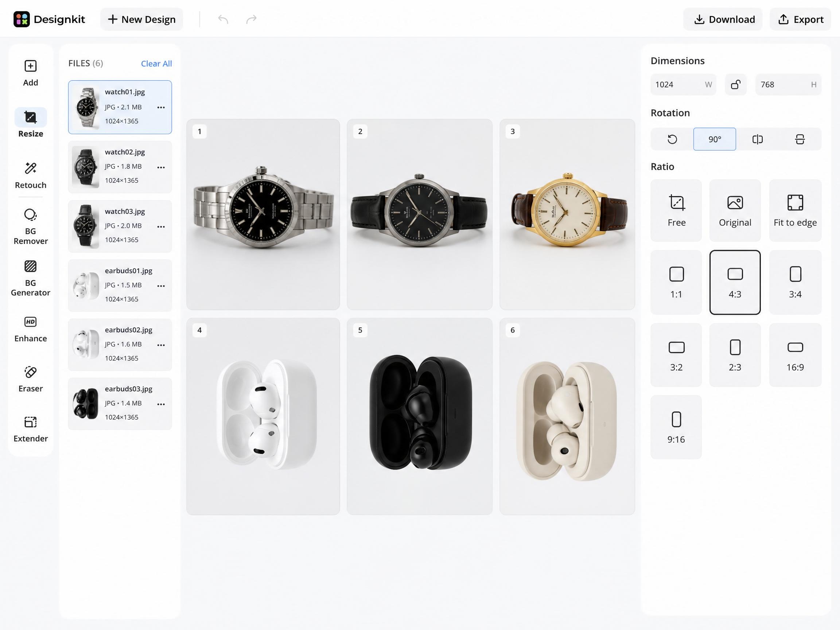Open options menu for watch02.jpg

(161, 167)
